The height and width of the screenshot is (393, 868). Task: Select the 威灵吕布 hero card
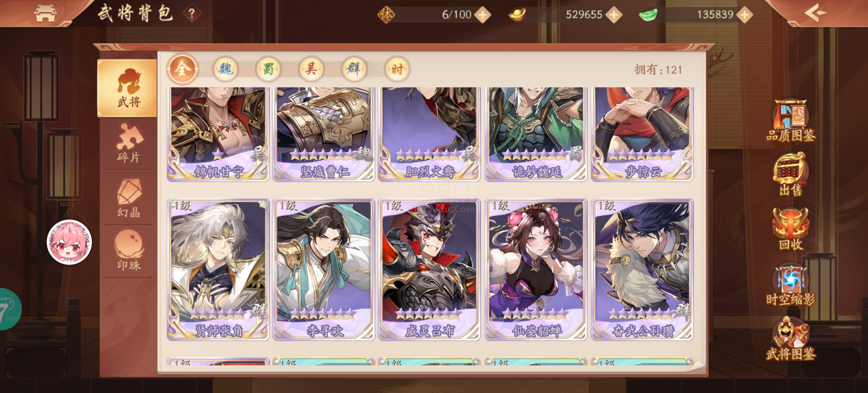click(x=429, y=269)
